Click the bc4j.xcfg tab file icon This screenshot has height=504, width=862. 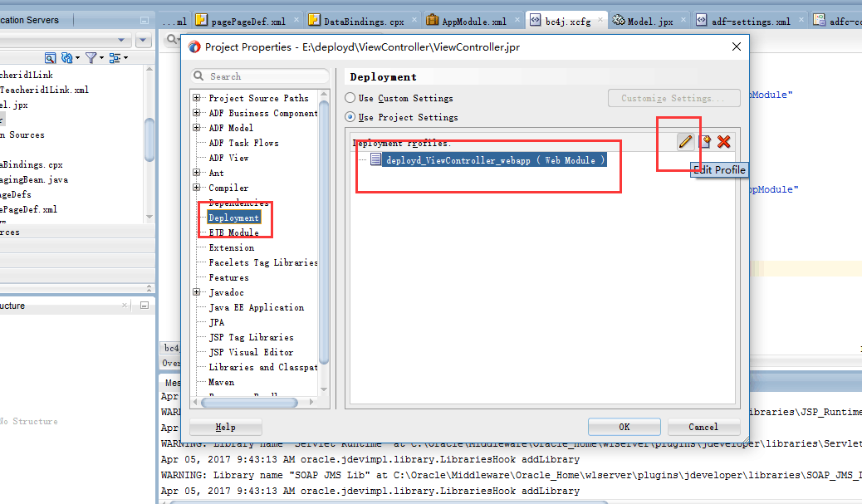point(535,20)
